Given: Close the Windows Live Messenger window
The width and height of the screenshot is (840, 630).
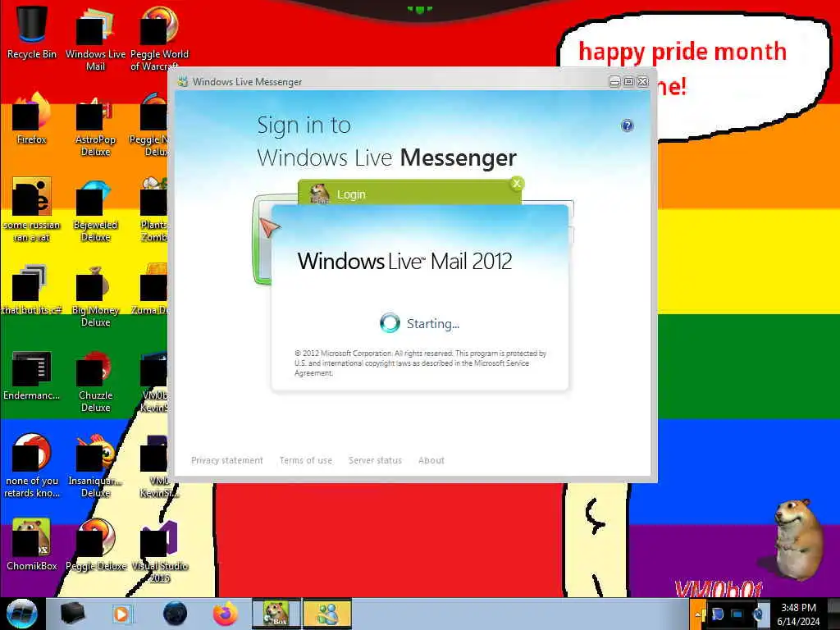Looking at the screenshot, I should coord(642,81).
